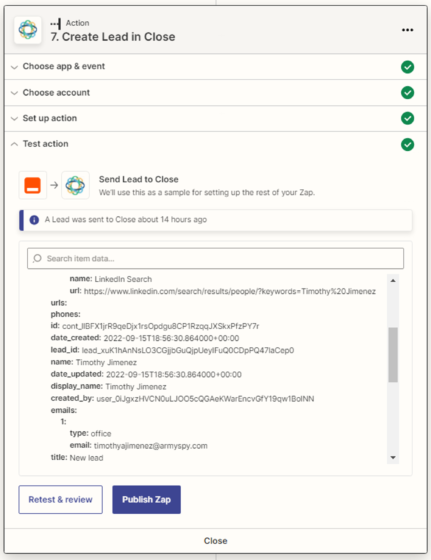431x560 pixels.
Task: Click the name: Timothy Jimenez row
Action: coord(94,362)
